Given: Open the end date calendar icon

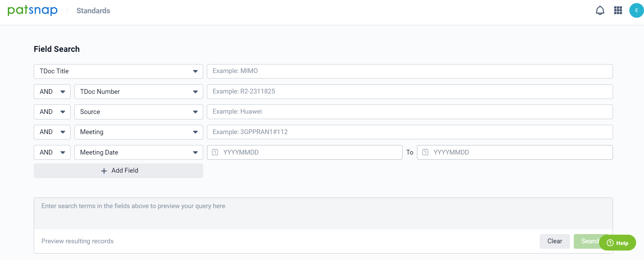Looking at the screenshot, I should (425, 152).
